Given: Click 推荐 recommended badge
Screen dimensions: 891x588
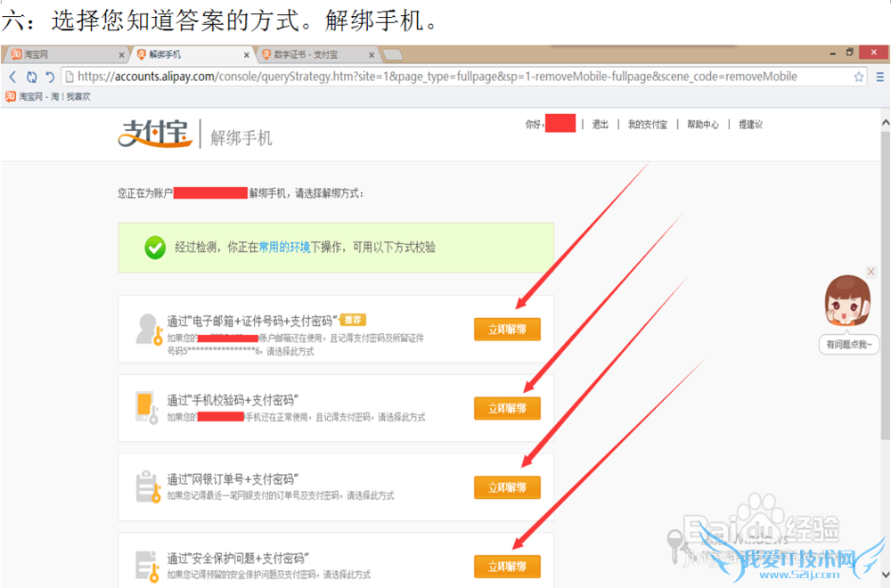Looking at the screenshot, I should 352,321.
